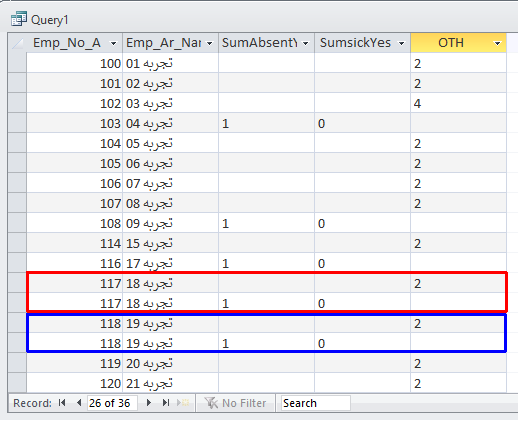The width and height of the screenshot is (518, 421).
Task: Go to previous record arrow
Action: [x=79, y=403]
